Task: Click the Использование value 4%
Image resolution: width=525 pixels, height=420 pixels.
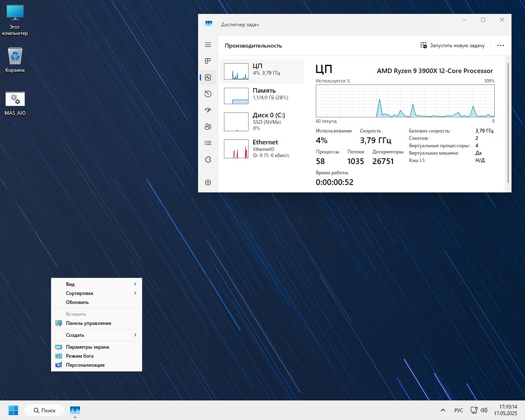Action: pos(322,141)
